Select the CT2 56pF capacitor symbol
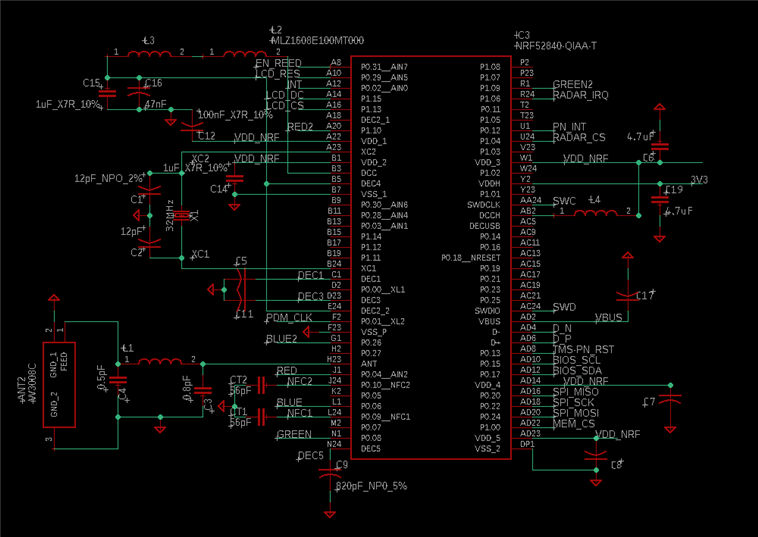 [261, 385]
